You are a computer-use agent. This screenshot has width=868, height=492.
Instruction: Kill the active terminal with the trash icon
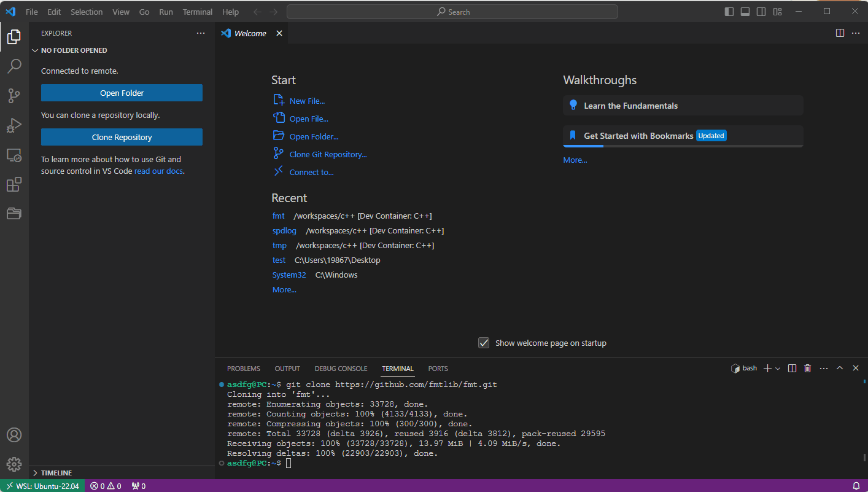point(807,367)
